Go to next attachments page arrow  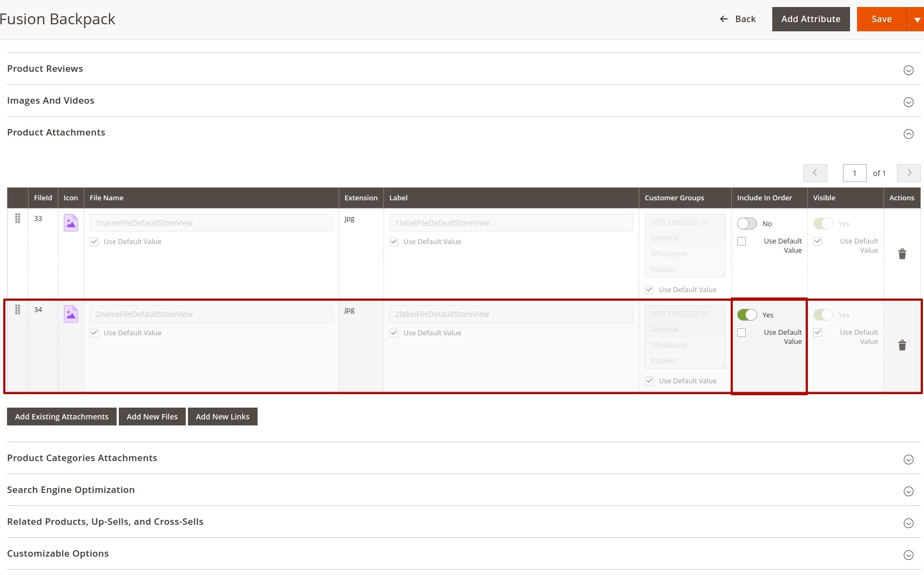(x=908, y=173)
